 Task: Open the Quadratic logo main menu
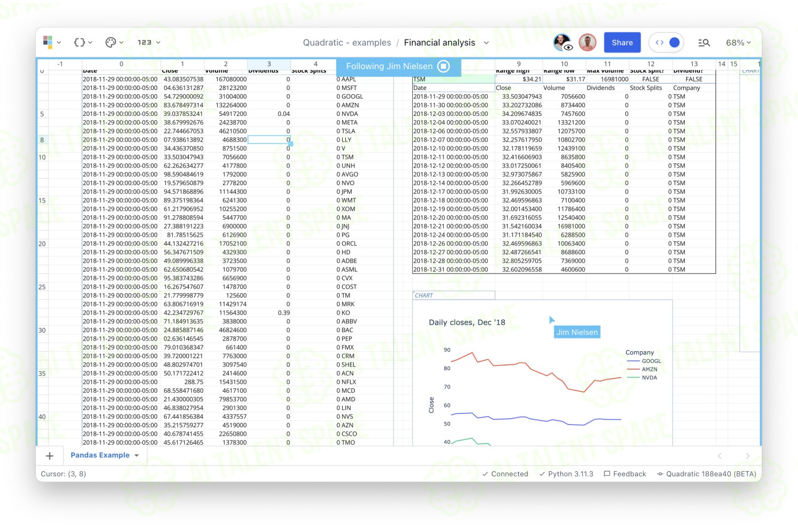pos(48,42)
